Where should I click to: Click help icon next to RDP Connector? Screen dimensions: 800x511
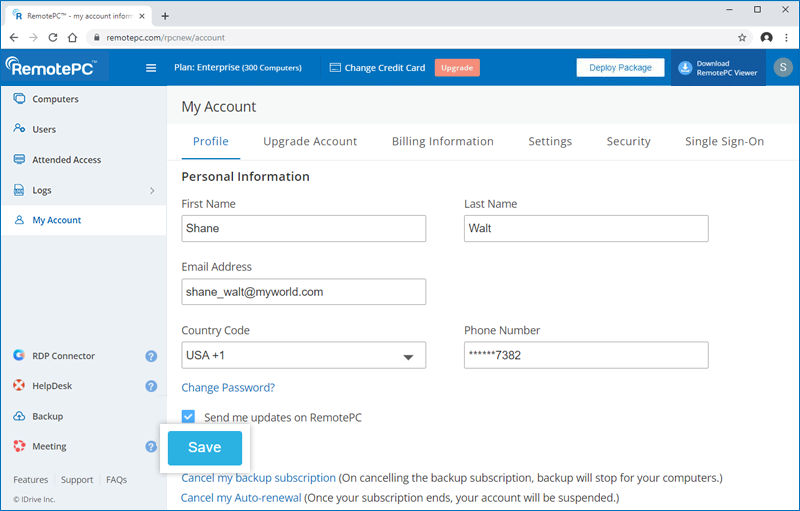(x=151, y=356)
